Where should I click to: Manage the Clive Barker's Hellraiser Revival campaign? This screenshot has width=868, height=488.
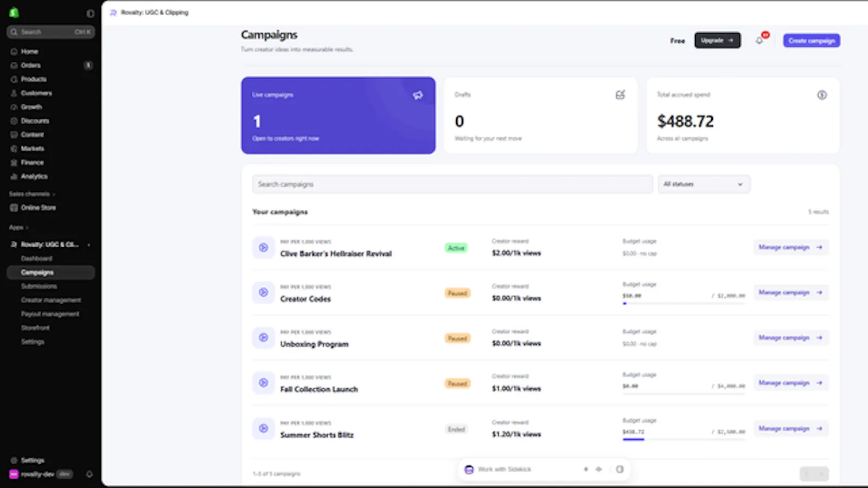[790, 247]
